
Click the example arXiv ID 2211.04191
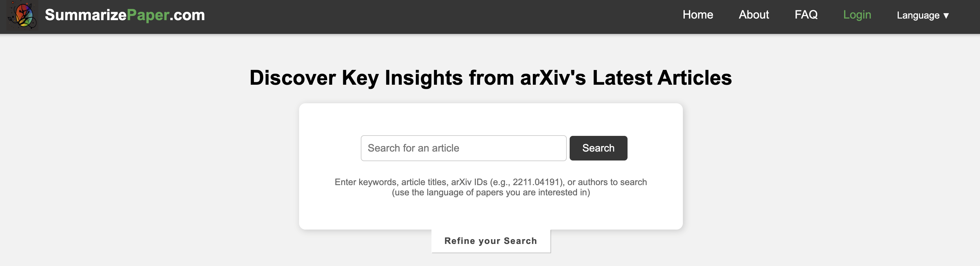click(536, 182)
